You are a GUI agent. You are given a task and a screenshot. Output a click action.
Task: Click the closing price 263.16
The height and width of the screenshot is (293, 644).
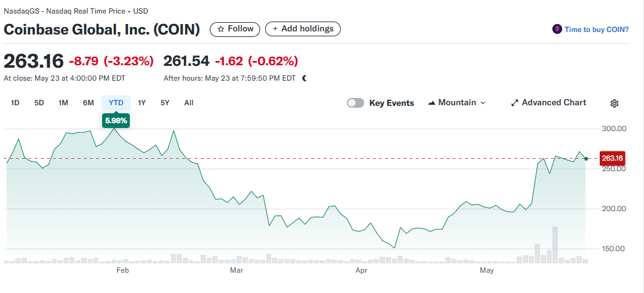coord(34,61)
